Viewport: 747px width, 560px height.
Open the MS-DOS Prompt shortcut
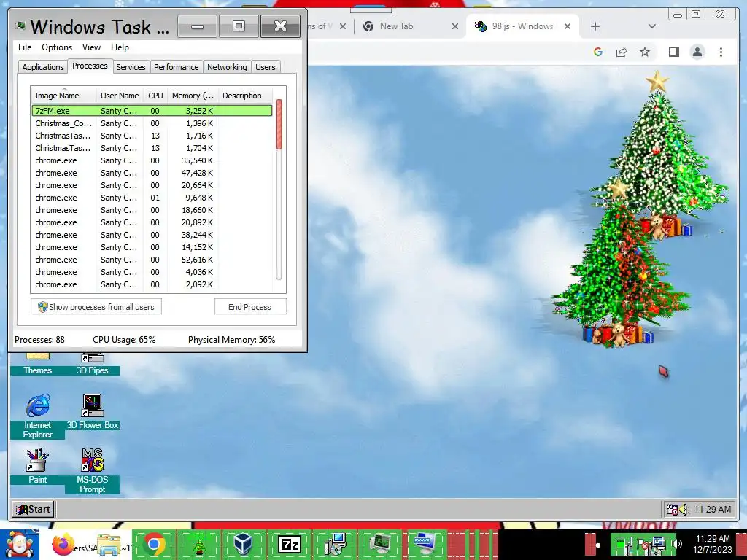(x=93, y=470)
